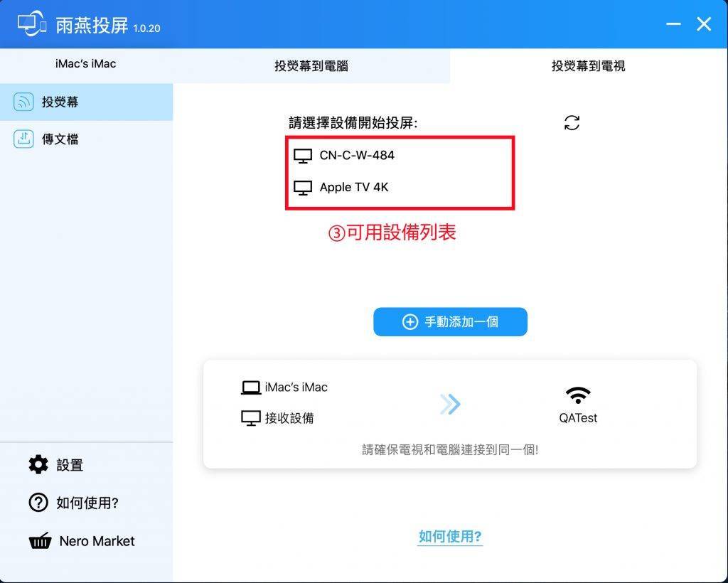
Task: Choose device CN-C-W-484 from list
Action: click(x=400, y=156)
